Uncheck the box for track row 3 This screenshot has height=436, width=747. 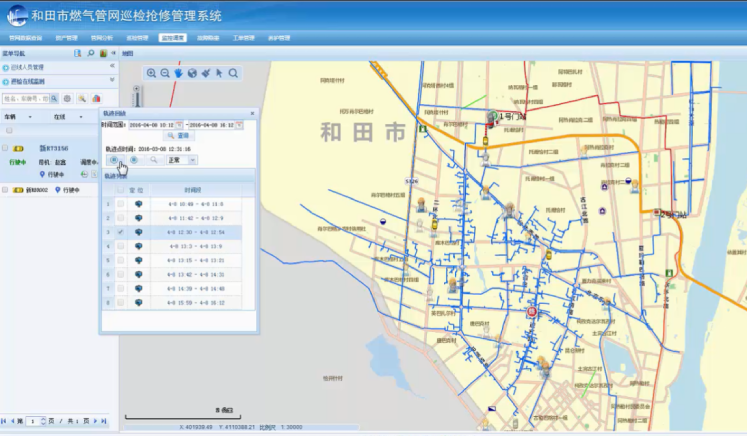121,232
